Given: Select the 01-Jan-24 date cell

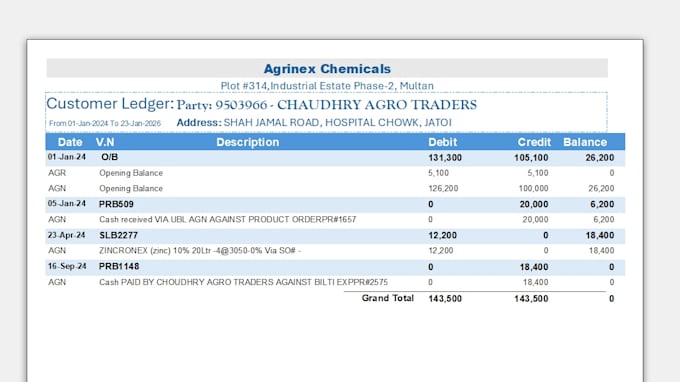Looking at the screenshot, I should click(67, 157).
